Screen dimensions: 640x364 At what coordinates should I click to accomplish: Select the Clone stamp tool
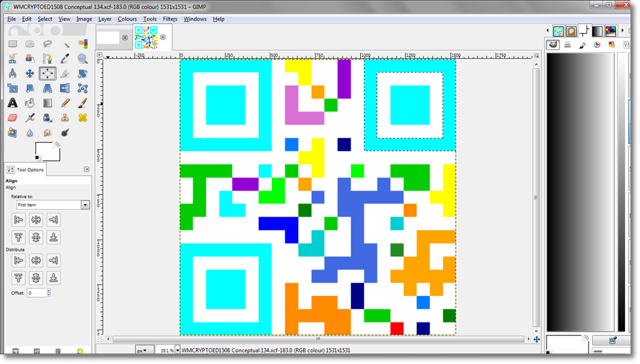click(65, 118)
